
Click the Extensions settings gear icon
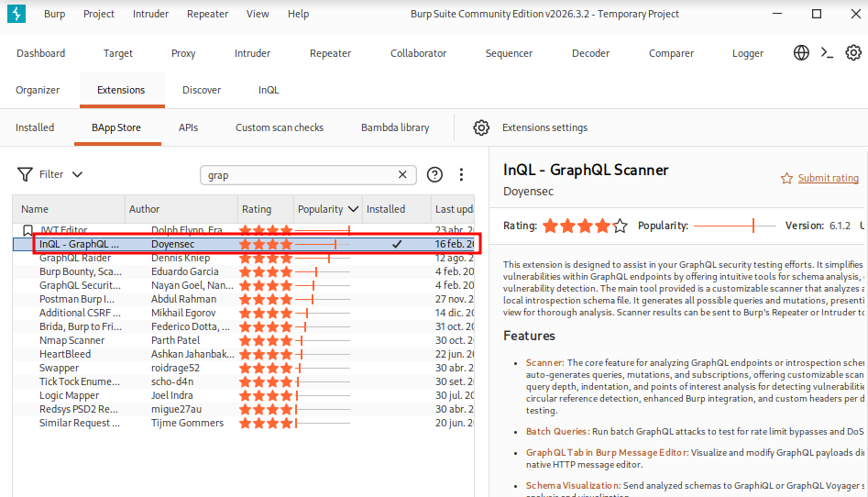(x=481, y=127)
